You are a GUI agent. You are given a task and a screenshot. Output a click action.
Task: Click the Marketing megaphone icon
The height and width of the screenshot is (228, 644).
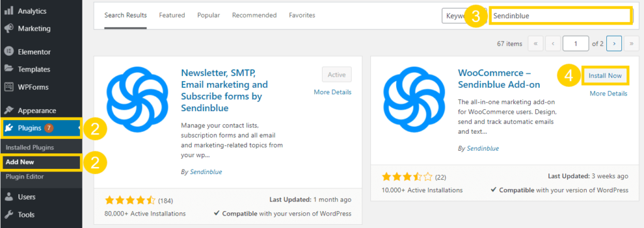[x=9, y=29]
